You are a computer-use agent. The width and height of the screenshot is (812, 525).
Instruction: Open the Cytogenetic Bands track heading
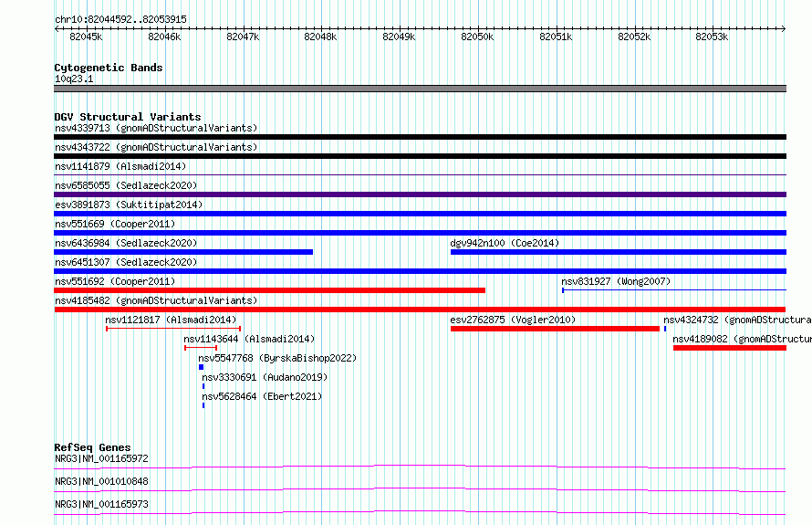point(109,68)
